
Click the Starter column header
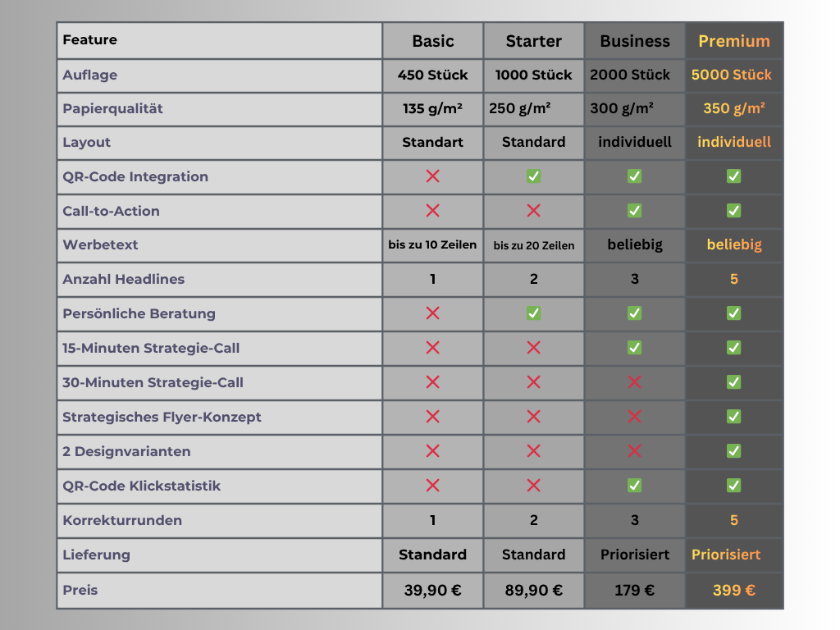(534, 41)
